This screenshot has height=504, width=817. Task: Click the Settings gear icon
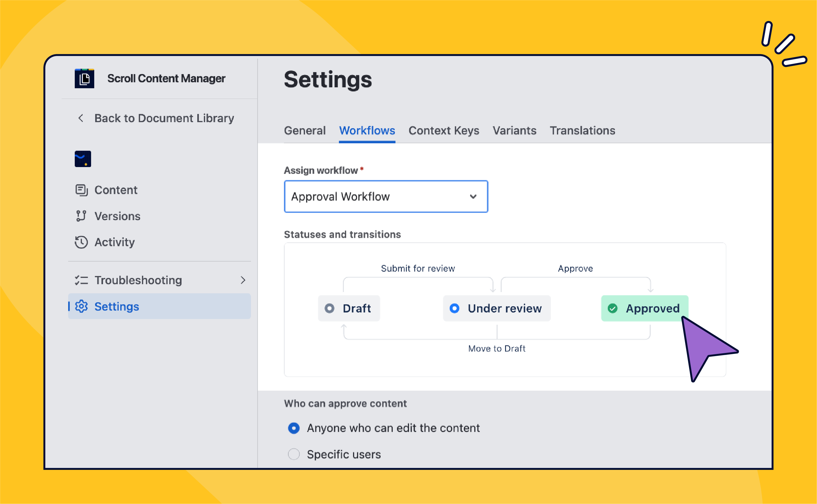coord(81,306)
